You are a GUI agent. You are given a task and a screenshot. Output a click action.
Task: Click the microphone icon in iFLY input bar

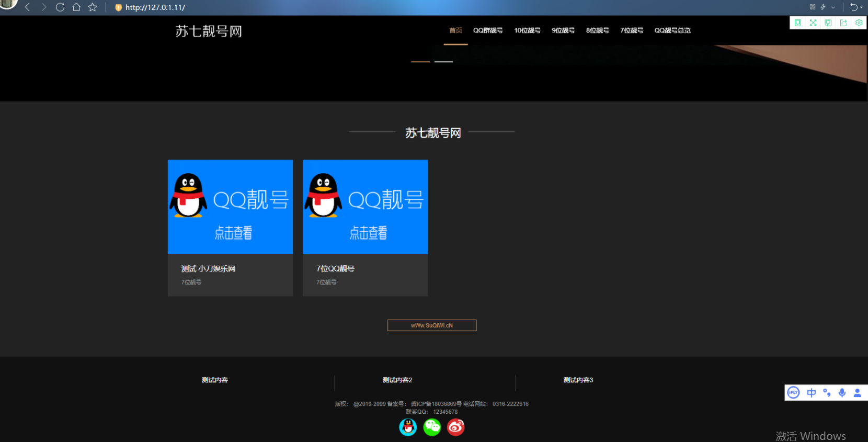coord(842,393)
